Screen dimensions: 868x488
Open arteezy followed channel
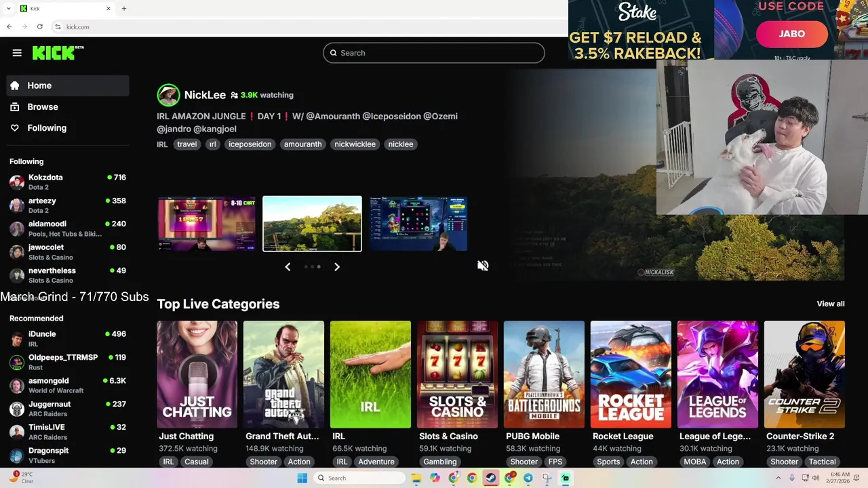68,205
